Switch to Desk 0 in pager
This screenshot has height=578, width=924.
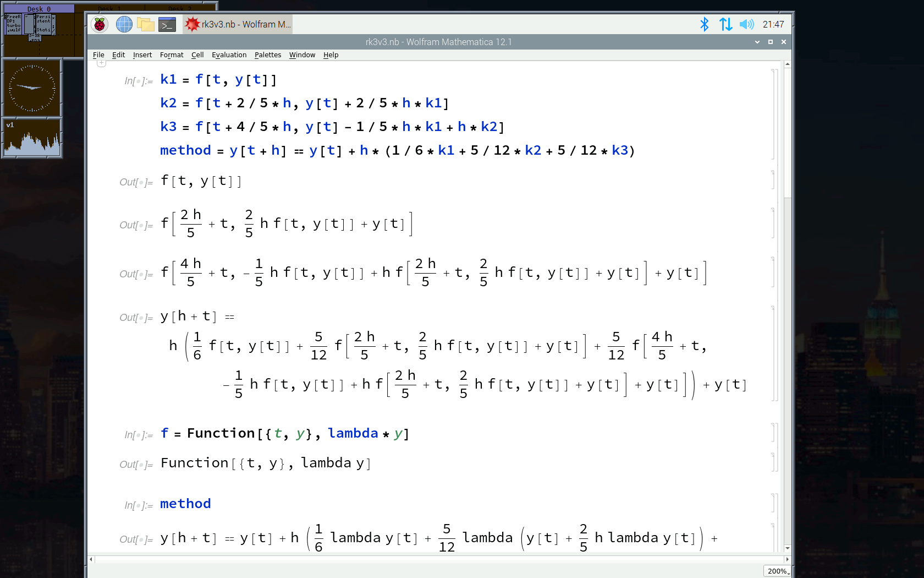pos(38,9)
